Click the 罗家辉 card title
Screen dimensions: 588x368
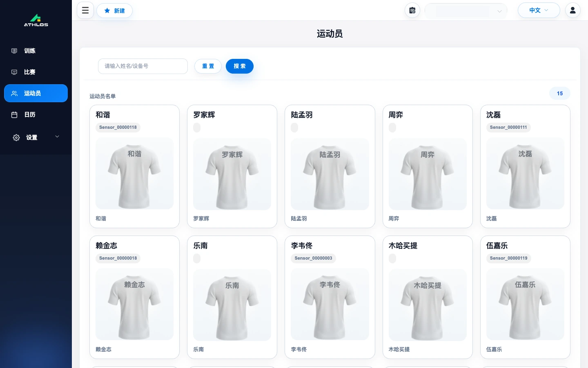204,115
